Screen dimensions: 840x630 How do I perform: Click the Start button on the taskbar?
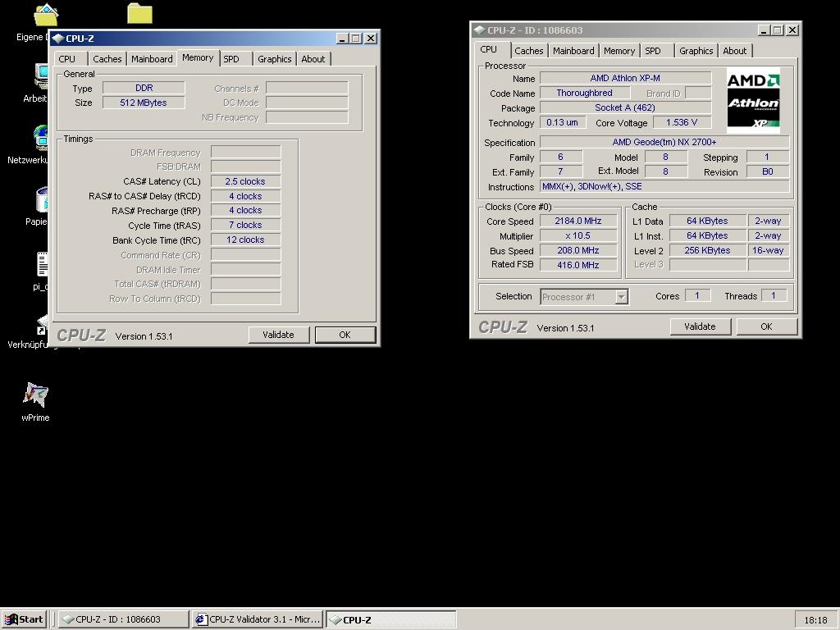(x=24, y=619)
